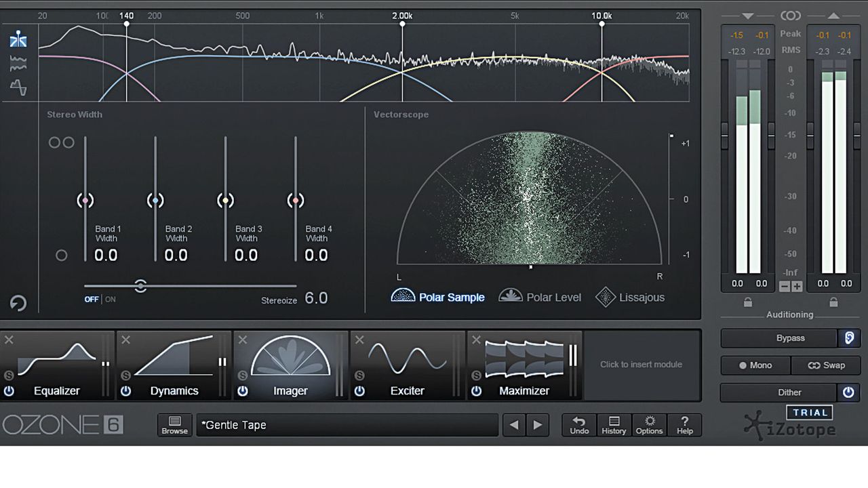Turn Stereoize OFF
This screenshot has width=868, height=488.
pyautogui.click(x=92, y=300)
